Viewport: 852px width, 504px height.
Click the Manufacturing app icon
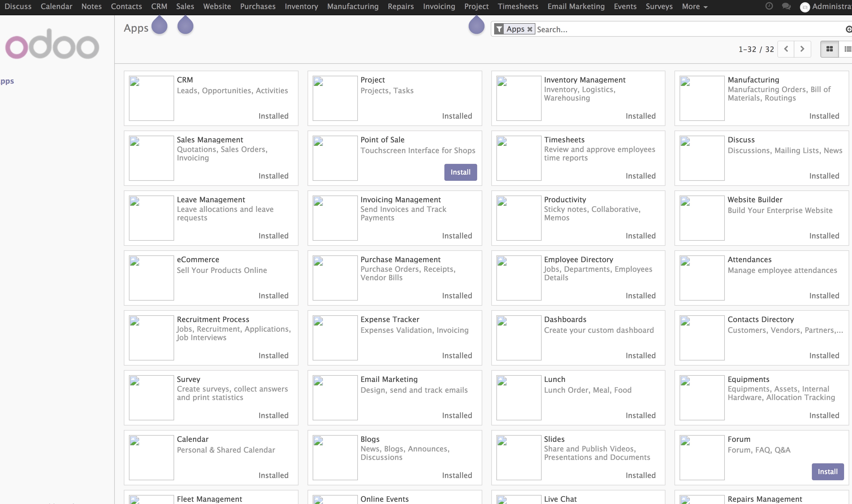pos(702,98)
